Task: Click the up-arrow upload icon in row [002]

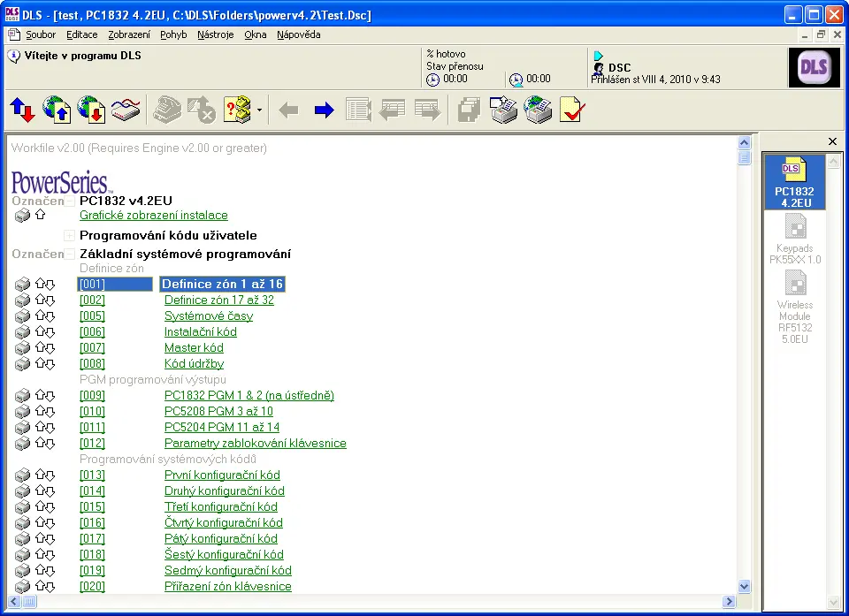Action: point(40,300)
